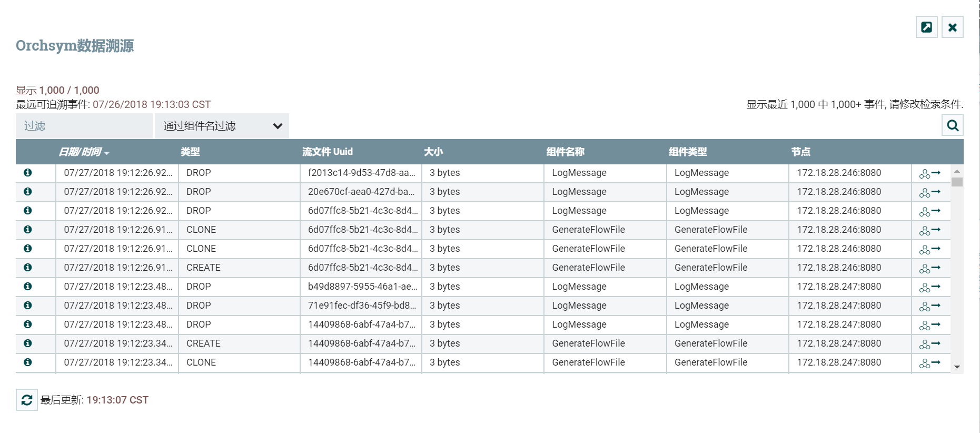Show lineage for first LogMessage DROP row
Image resolution: width=980 pixels, height=433 pixels.
tap(929, 173)
